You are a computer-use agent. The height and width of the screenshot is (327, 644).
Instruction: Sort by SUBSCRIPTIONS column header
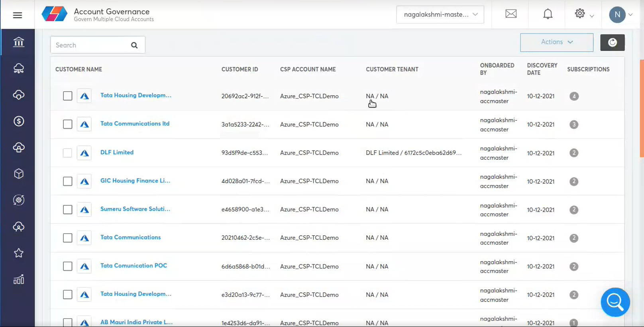click(588, 69)
